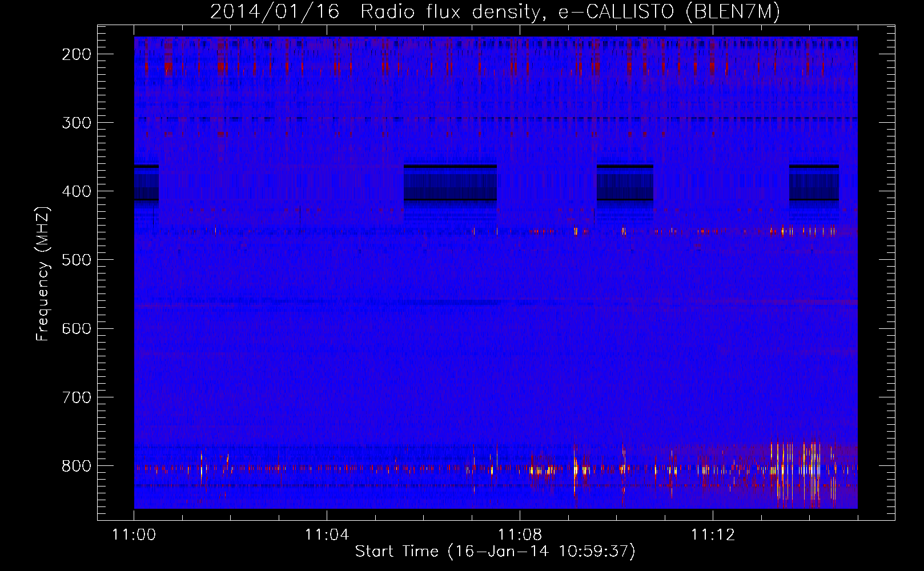The image size is (924, 571).
Task: Click the 11:08 time tick label
Action: pos(520,535)
